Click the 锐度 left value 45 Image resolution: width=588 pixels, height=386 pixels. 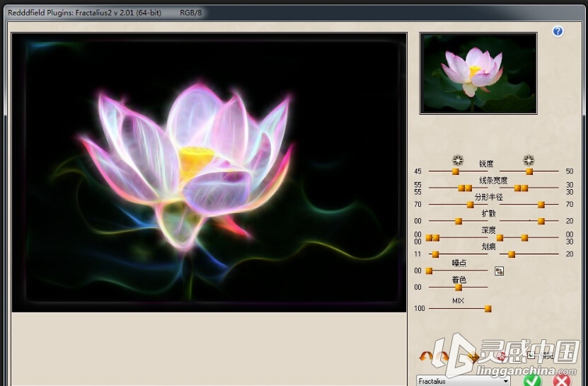pyautogui.click(x=417, y=171)
